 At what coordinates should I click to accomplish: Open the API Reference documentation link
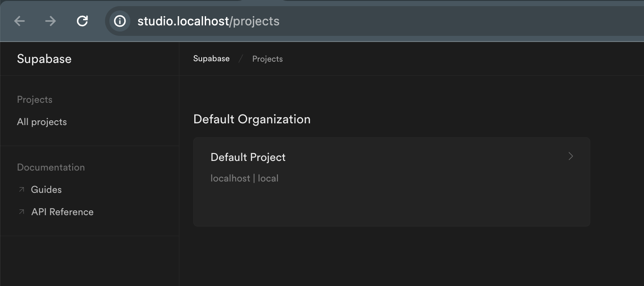click(x=63, y=212)
